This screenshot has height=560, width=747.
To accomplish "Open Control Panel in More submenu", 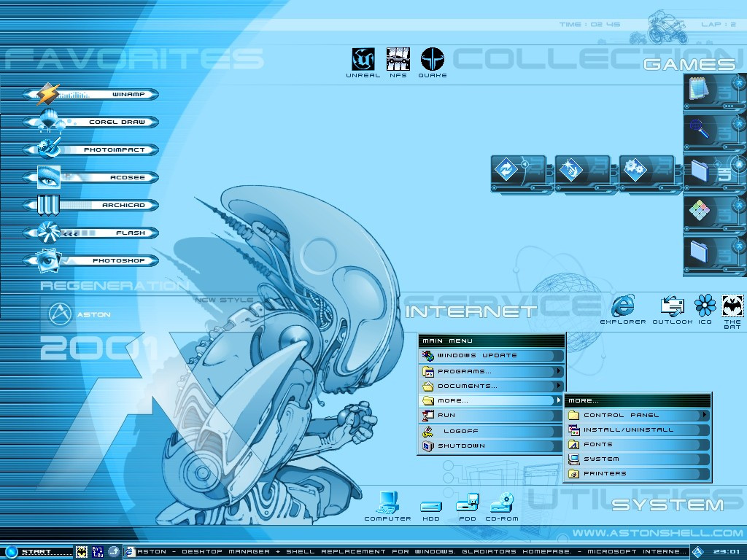I will [x=638, y=415].
